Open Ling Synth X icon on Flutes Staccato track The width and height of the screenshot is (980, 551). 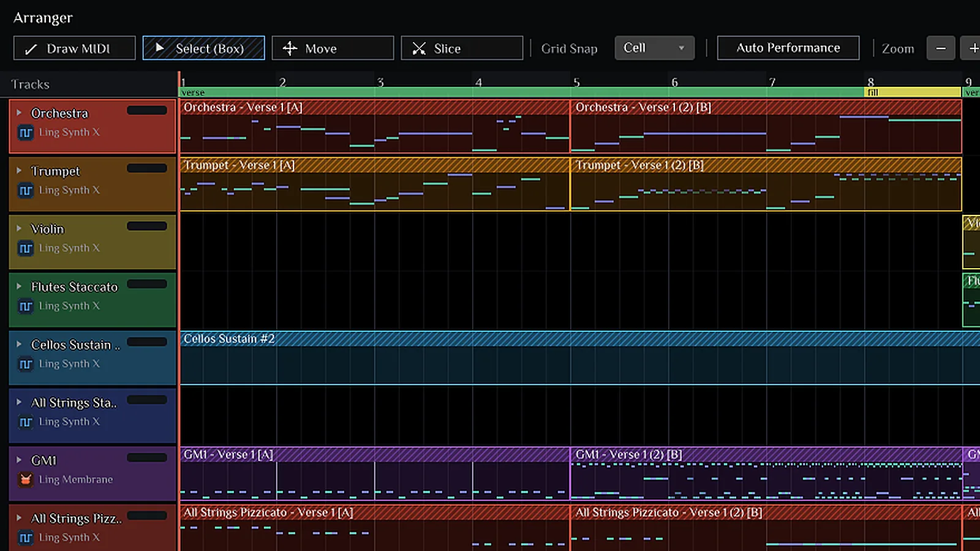[x=26, y=306]
